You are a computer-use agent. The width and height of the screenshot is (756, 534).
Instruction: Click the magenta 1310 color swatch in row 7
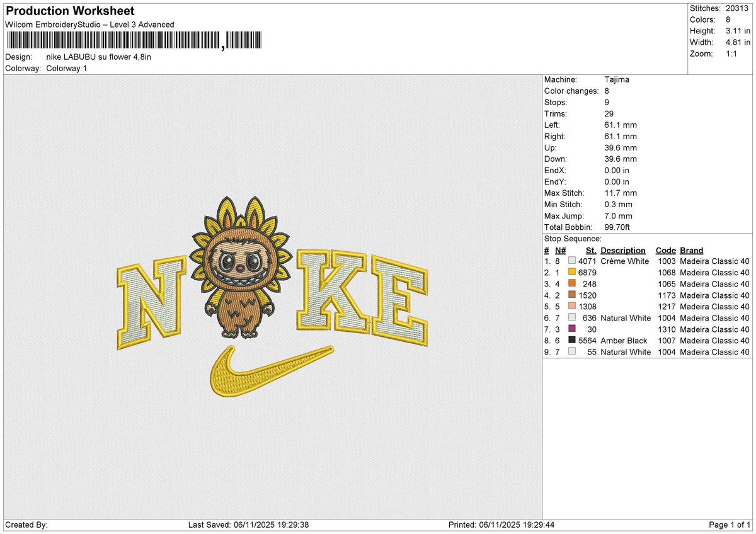coord(572,329)
